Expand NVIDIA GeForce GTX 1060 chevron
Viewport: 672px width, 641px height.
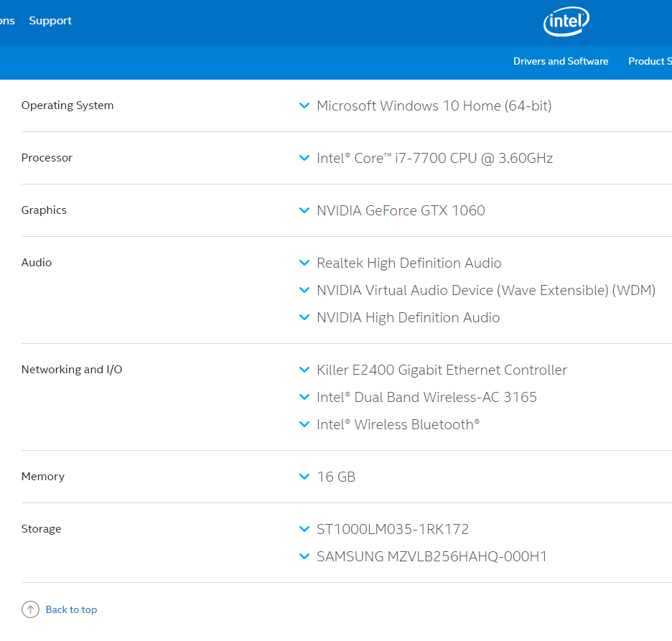coord(304,210)
